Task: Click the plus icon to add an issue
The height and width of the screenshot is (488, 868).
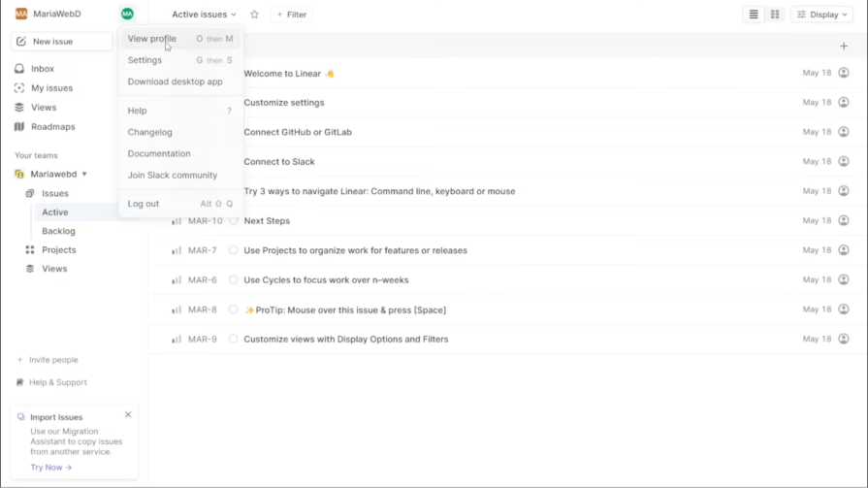Action: click(x=844, y=46)
